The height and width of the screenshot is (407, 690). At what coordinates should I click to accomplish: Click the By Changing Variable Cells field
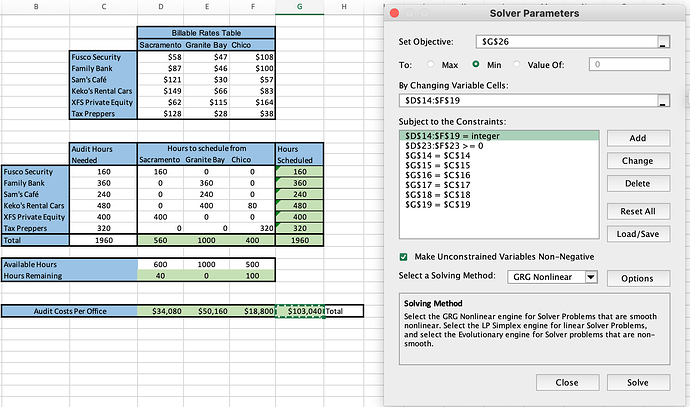point(529,100)
